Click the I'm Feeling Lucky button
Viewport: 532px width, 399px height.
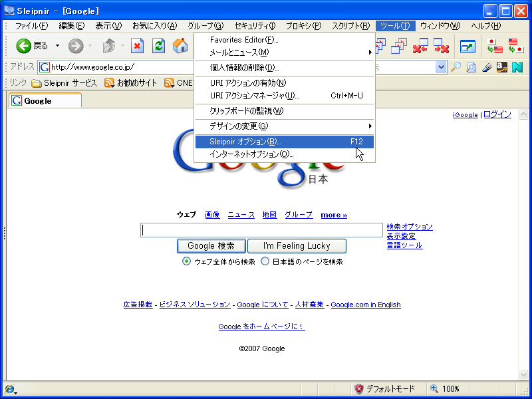pos(297,246)
